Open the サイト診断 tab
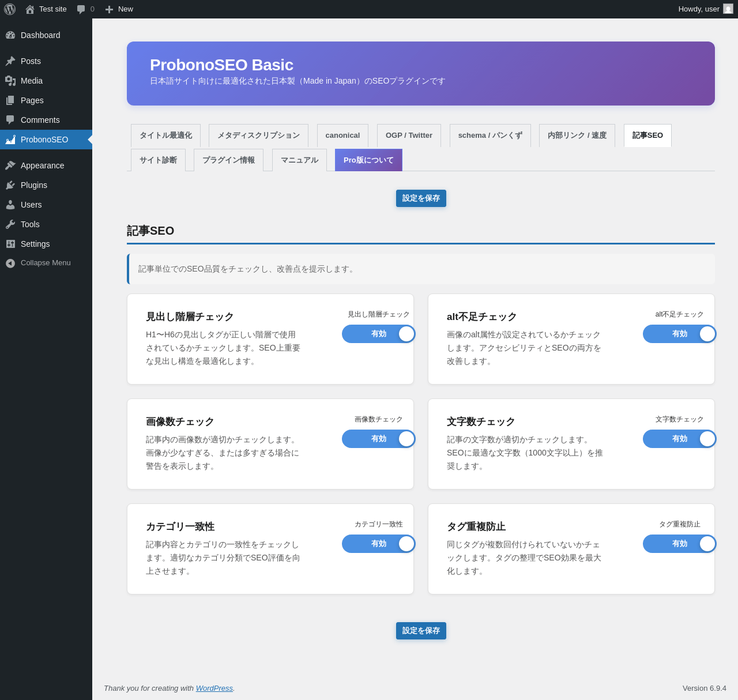This screenshot has height=700, width=738. pyautogui.click(x=158, y=160)
